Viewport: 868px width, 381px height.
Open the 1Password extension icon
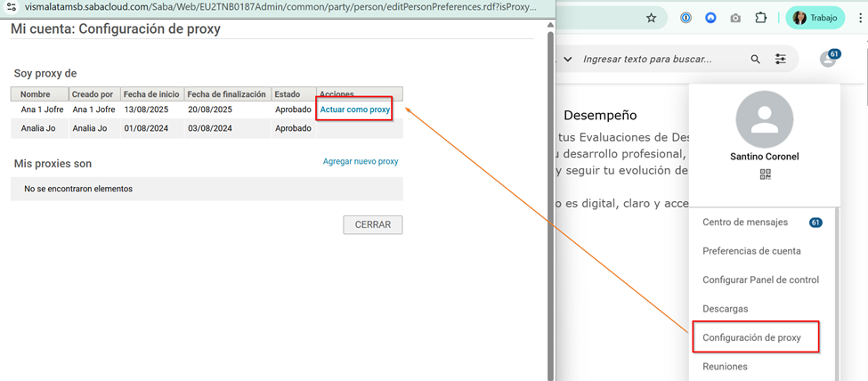point(686,18)
